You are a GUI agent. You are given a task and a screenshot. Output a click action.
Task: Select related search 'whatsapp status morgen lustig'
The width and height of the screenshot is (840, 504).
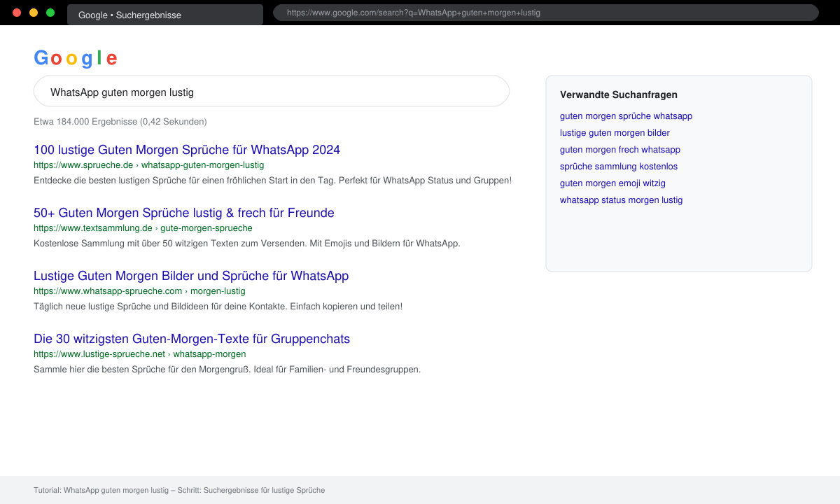(621, 200)
